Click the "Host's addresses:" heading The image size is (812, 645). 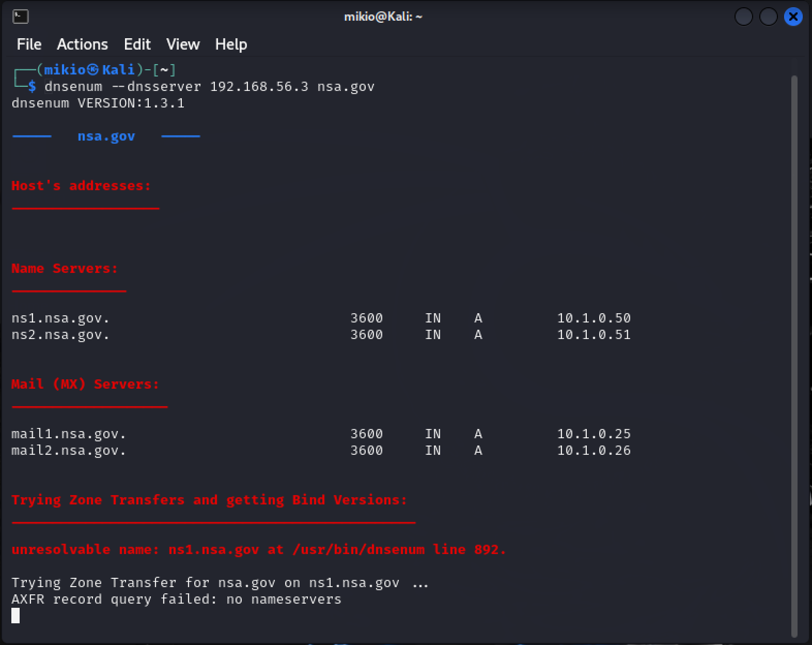click(x=81, y=186)
